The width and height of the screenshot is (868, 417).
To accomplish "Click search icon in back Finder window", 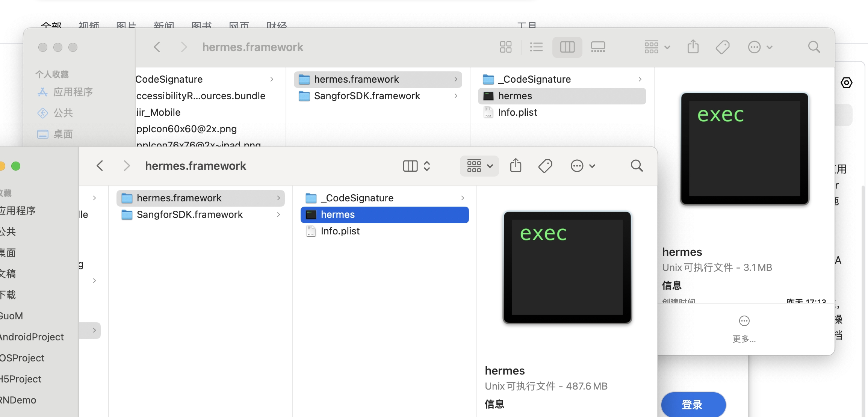I will click(x=814, y=47).
